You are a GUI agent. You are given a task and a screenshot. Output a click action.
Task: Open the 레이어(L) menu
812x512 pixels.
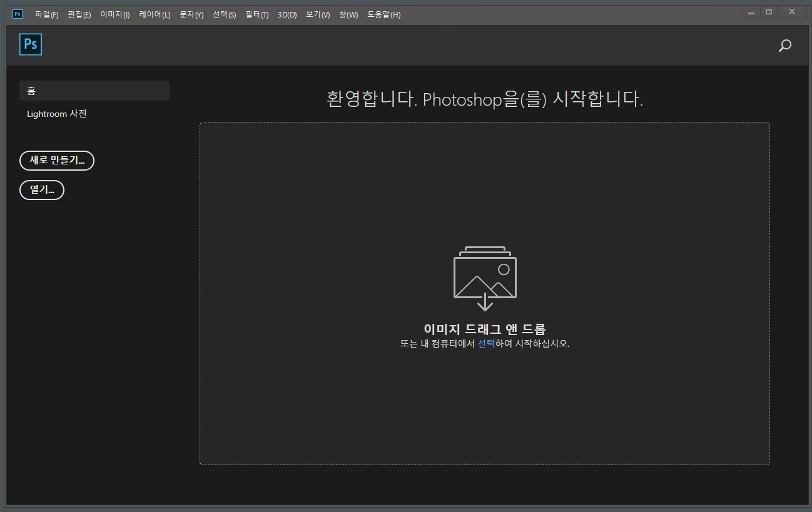pos(155,14)
